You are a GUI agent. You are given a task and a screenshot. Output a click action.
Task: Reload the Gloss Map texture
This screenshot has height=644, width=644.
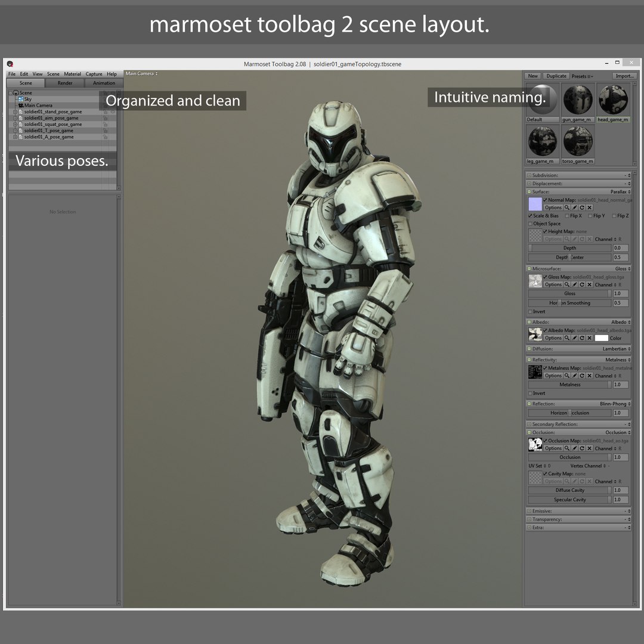click(582, 284)
